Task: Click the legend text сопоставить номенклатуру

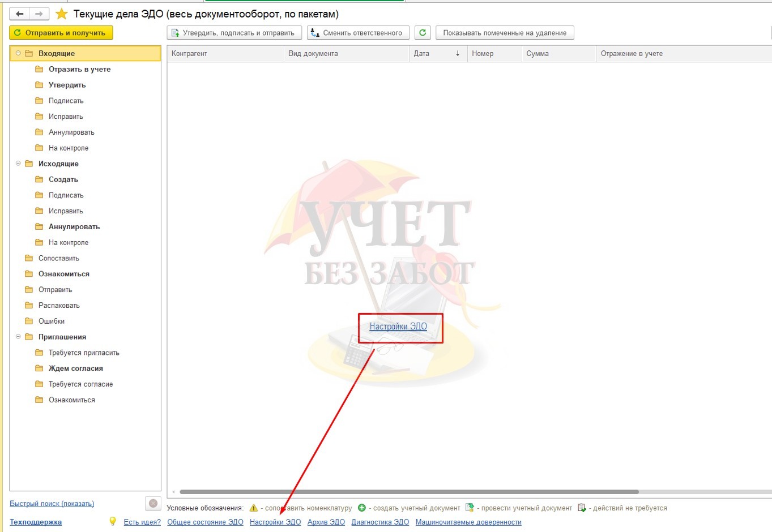Action: point(309,508)
